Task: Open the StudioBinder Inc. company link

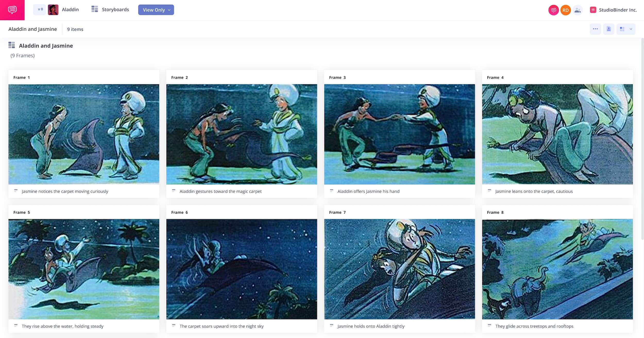Action: [618, 10]
